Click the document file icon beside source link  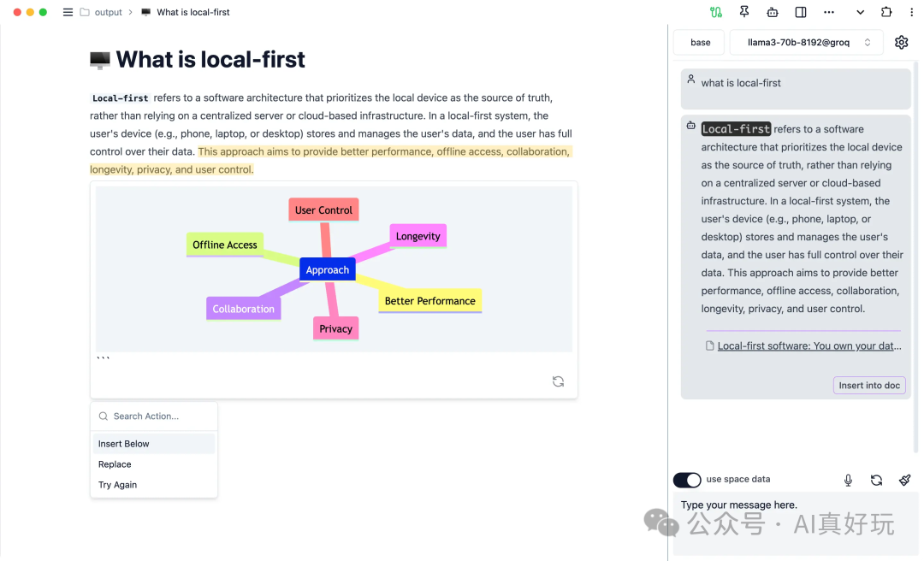point(709,345)
